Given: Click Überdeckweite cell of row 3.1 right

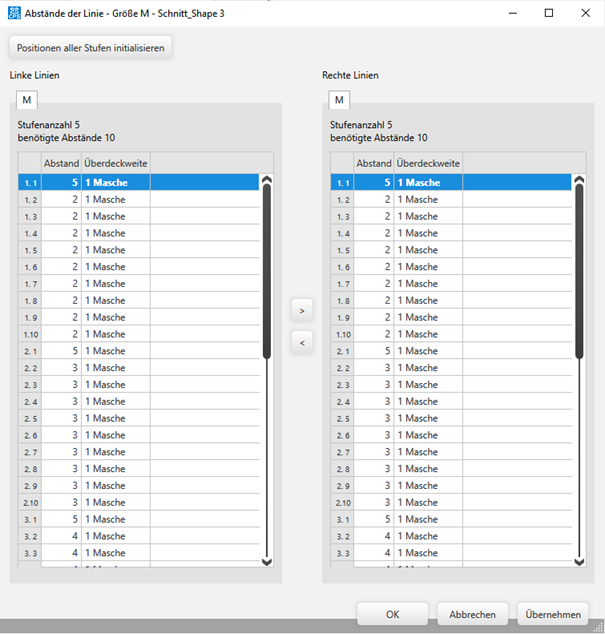Looking at the screenshot, I should click(428, 519).
